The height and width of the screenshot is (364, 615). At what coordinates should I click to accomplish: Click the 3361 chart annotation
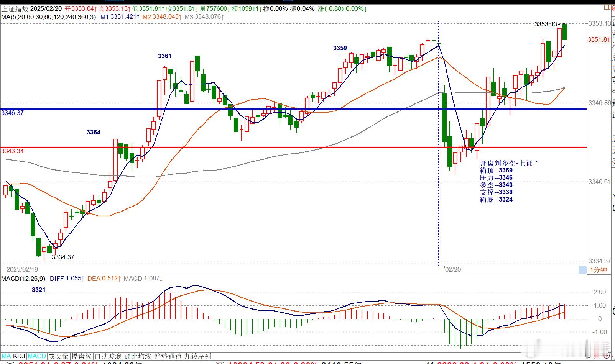(x=165, y=56)
